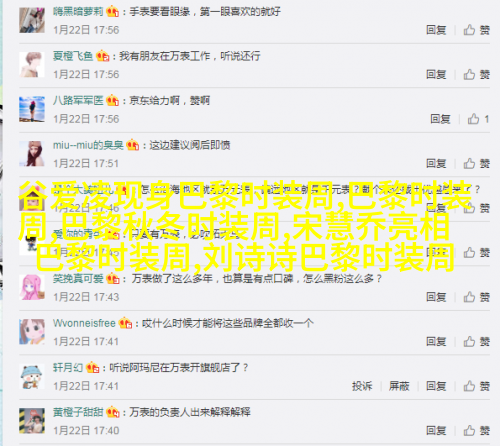Click 投诉 on 轩月幻's comment

(x=362, y=386)
